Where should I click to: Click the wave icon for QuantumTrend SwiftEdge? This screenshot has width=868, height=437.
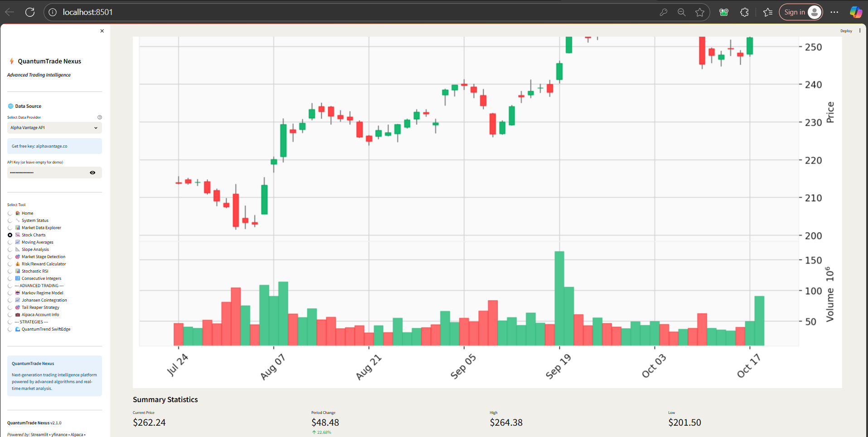coord(18,329)
